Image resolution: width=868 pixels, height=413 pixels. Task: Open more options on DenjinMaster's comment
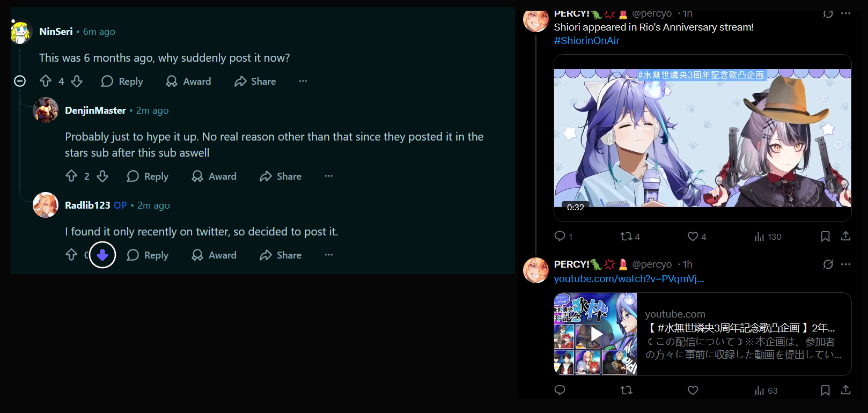[x=329, y=176]
